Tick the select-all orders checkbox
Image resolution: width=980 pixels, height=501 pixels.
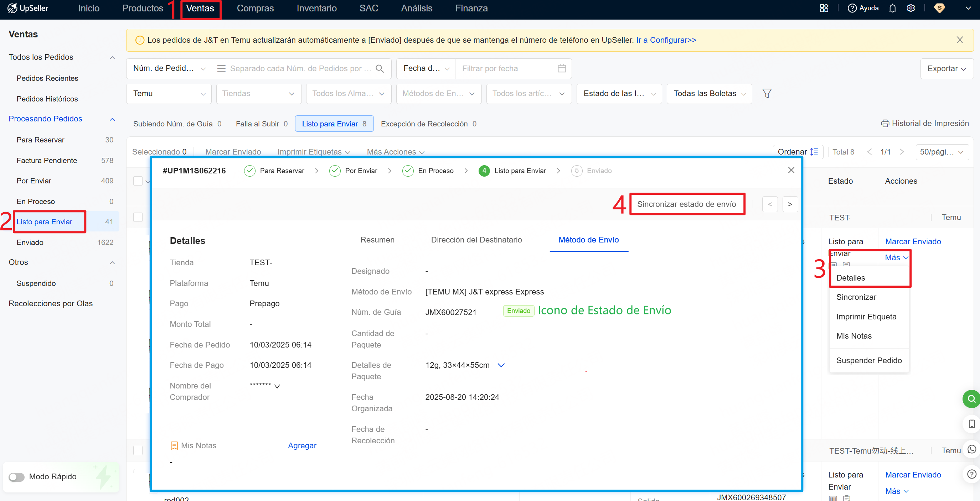tap(138, 181)
